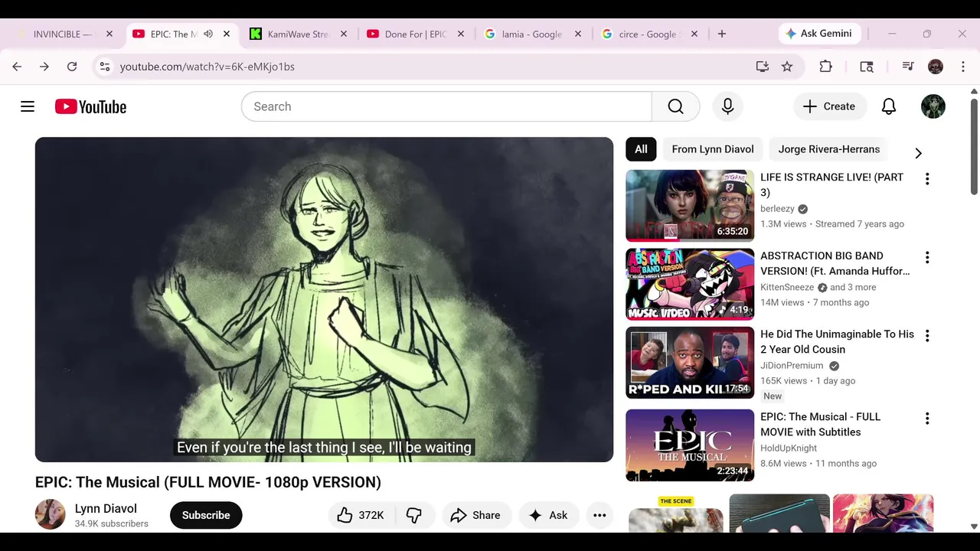The width and height of the screenshot is (980, 551).
Task: Open the notifications bell
Action: coord(888,106)
